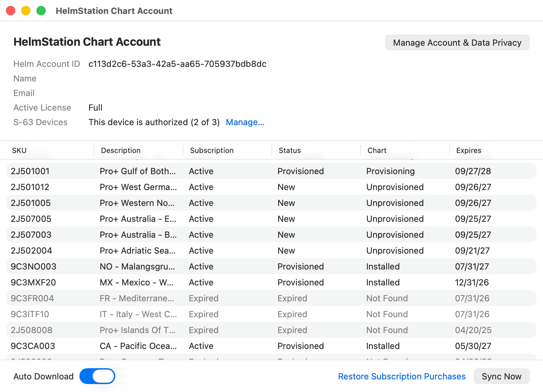Select the Helm Account ID value text
543x392 pixels.
[177, 64]
